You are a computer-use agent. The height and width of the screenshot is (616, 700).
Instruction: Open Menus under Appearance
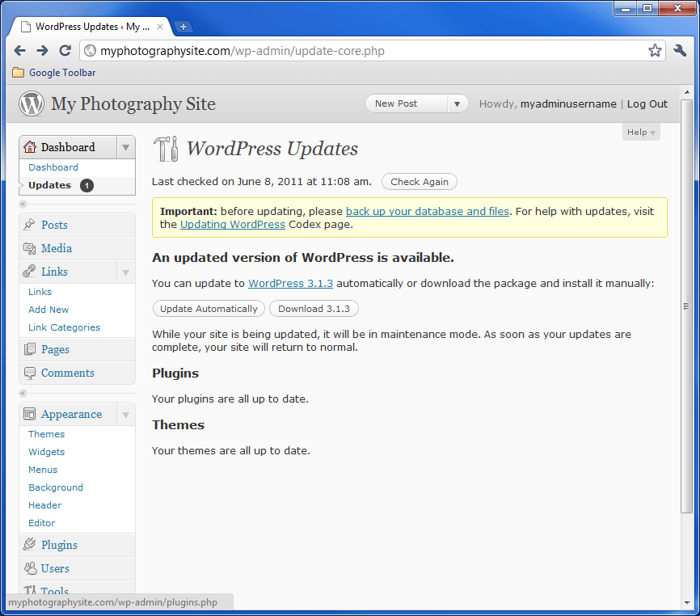43,470
